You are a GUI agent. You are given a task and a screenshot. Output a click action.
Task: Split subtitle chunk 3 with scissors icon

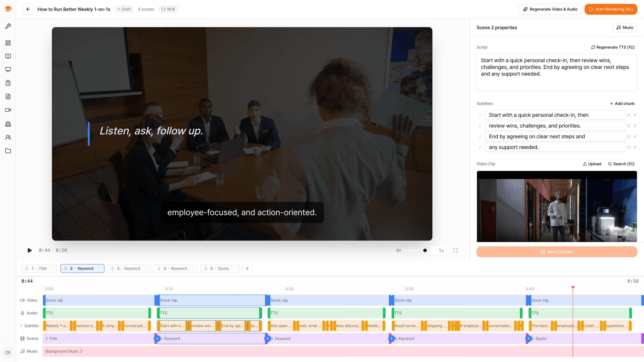click(x=629, y=137)
